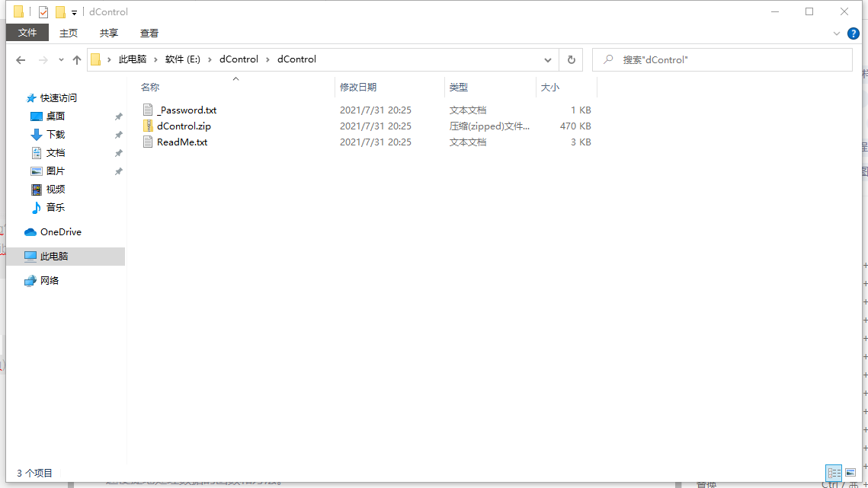Switch to the 共享 ribbon tab

click(x=108, y=33)
